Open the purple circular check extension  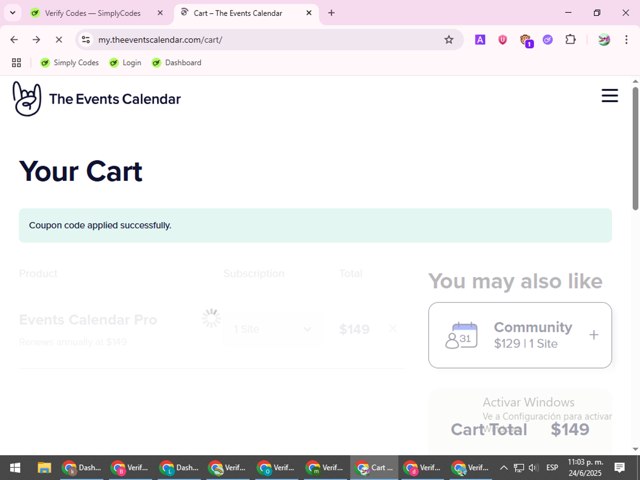point(548,40)
